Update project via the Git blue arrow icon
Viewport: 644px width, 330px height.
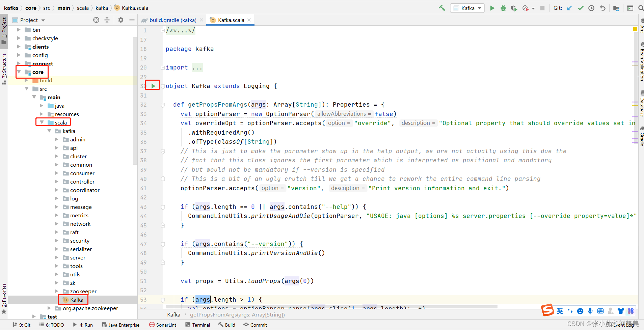569,8
